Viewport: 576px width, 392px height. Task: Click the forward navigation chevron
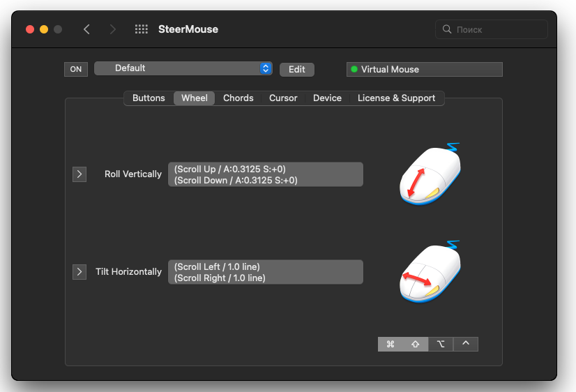113,29
